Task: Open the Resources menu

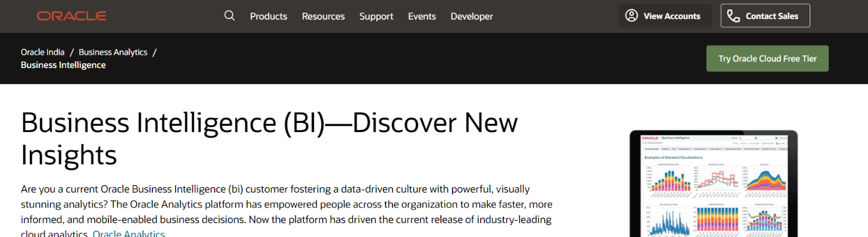Action: tap(323, 16)
